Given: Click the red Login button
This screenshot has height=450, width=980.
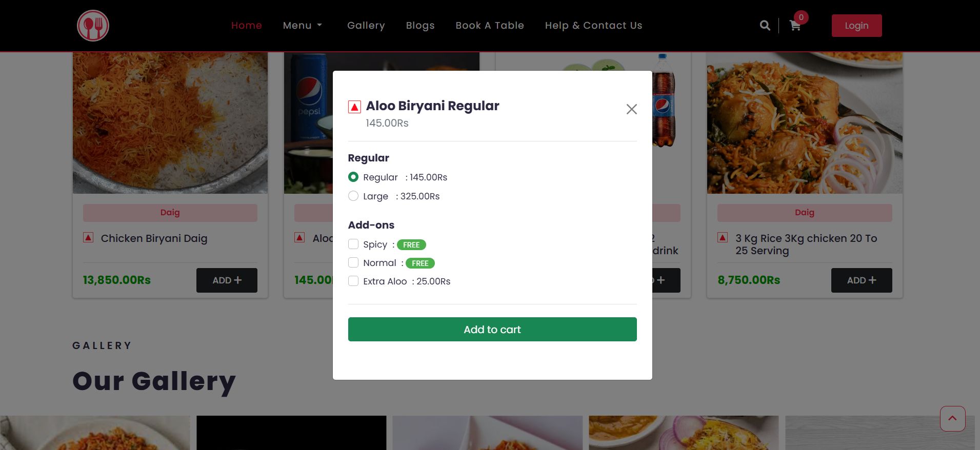Looking at the screenshot, I should click(856, 26).
